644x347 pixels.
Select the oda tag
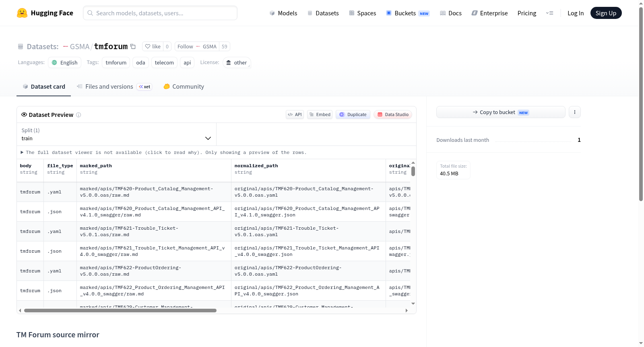140,62
